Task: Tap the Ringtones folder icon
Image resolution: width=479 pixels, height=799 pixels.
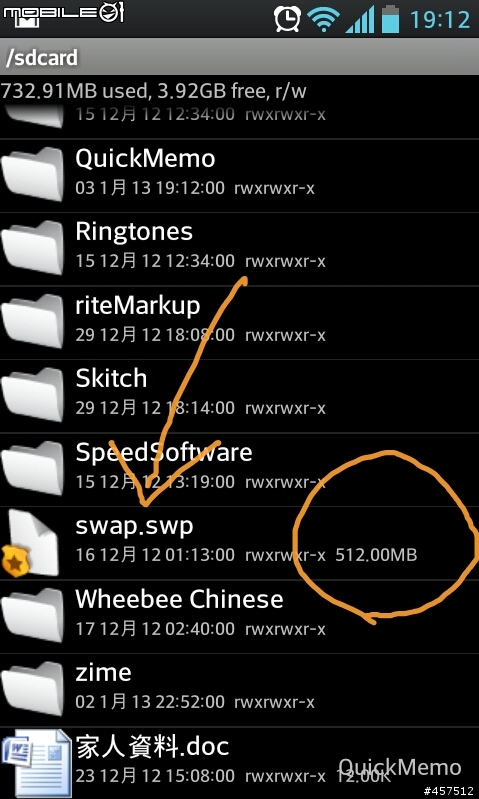Action: [32, 248]
